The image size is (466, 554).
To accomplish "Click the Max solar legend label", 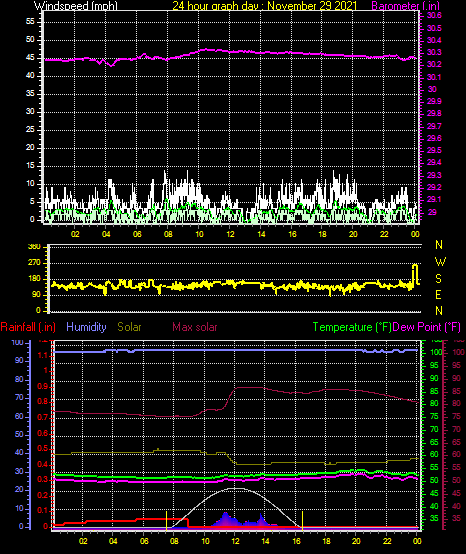I will (x=195, y=327).
